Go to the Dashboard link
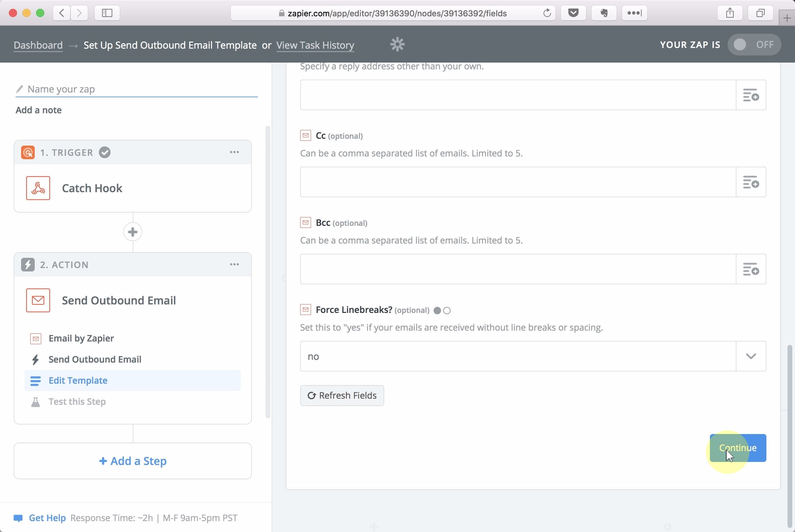The height and width of the screenshot is (532, 795). click(x=38, y=45)
